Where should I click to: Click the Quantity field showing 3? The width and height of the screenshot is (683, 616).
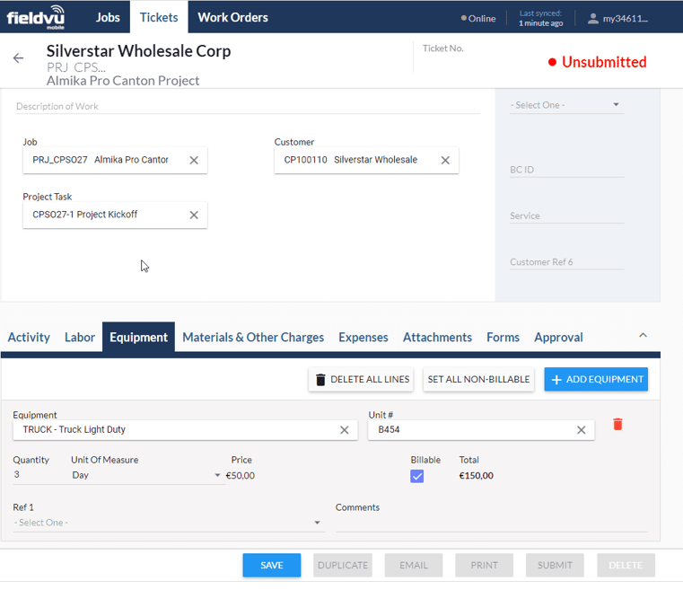pos(39,475)
